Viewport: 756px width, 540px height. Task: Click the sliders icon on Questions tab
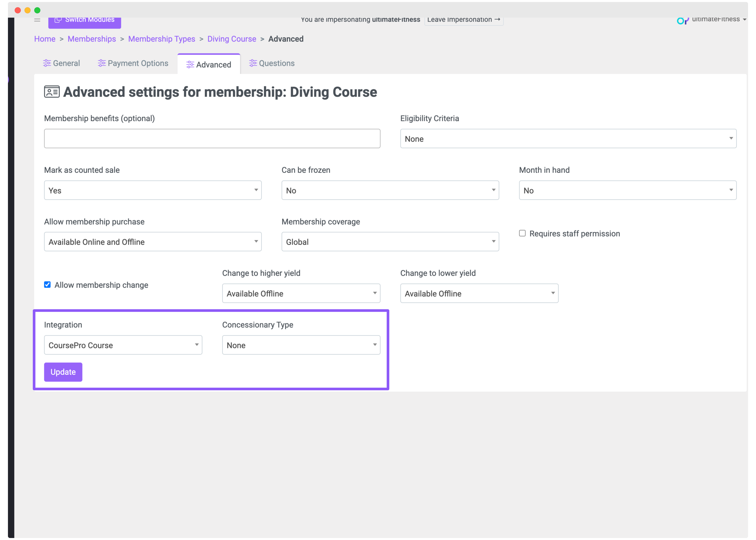coord(253,63)
